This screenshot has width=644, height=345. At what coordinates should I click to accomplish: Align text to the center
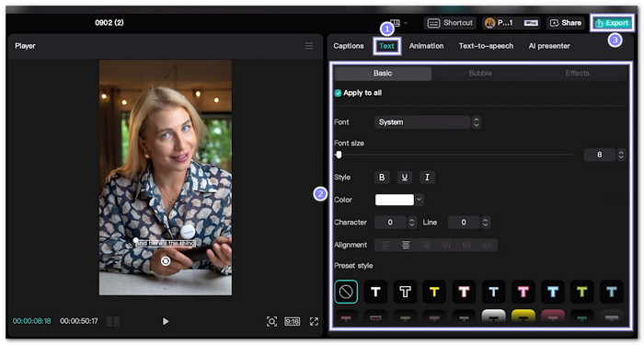(x=406, y=246)
